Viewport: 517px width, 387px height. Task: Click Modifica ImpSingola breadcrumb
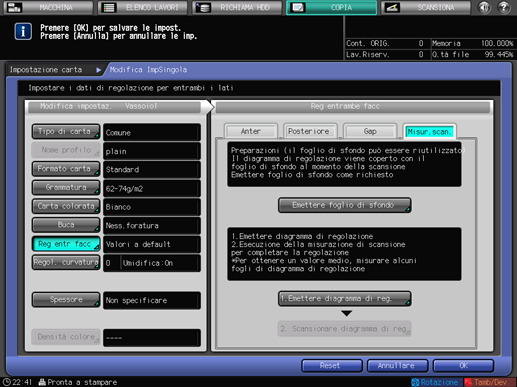click(x=148, y=70)
